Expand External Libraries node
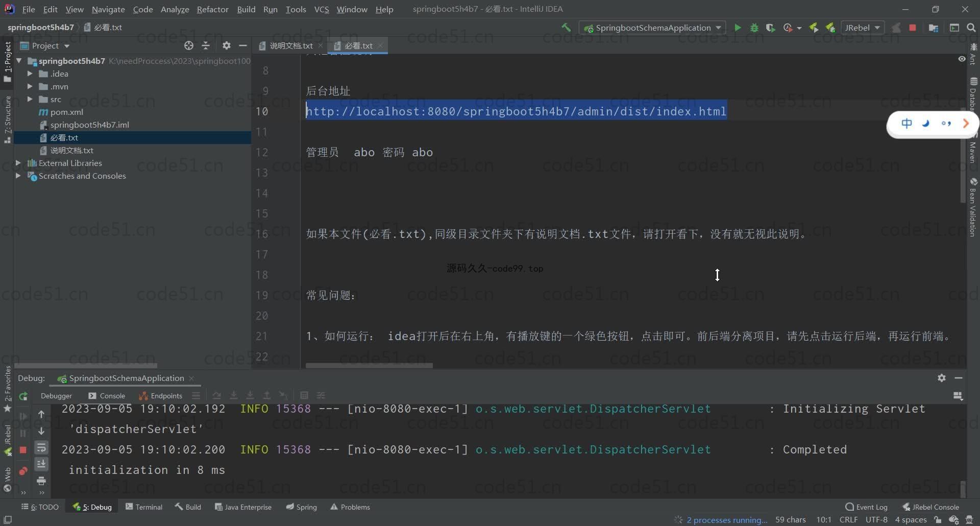The image size is (980, 526). pos(18,163)
